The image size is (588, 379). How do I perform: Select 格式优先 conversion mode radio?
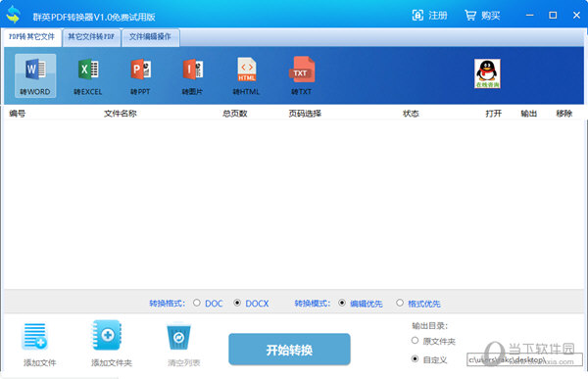click(x=400, y=303)
